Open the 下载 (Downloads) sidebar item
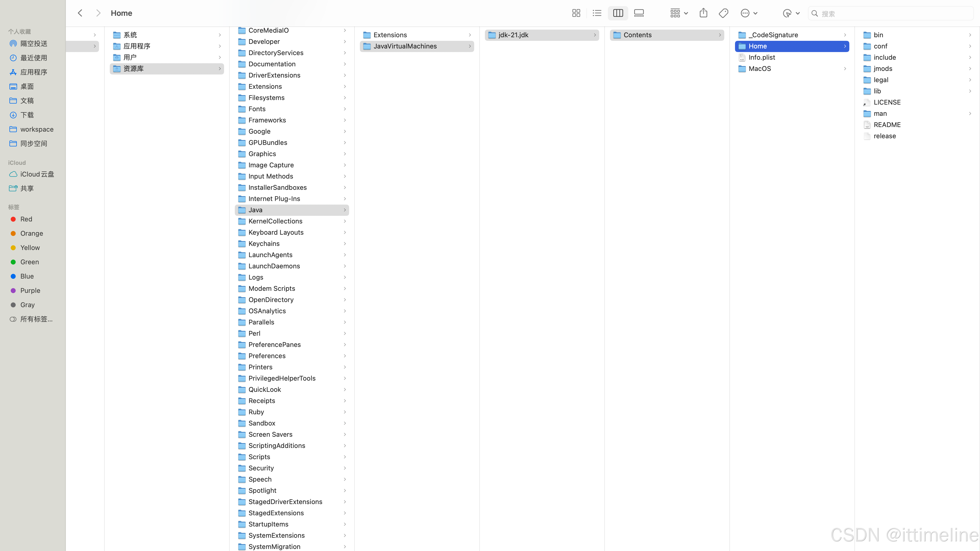Image resolution: width=980 pixels, height=551 pixels. tap(27, 115)
